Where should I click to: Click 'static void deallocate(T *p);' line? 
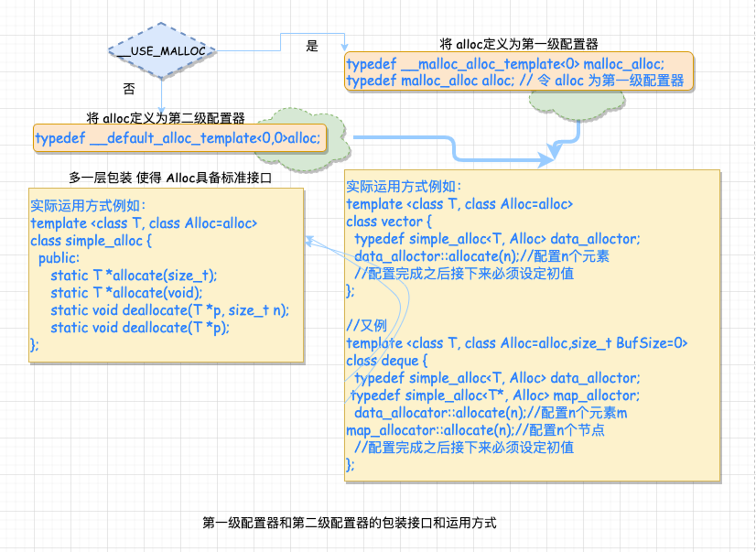[x=140, y=328]
